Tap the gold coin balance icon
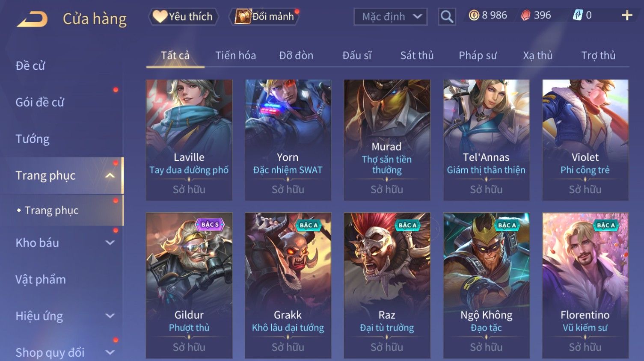644x361 pixels. [474, 15]
